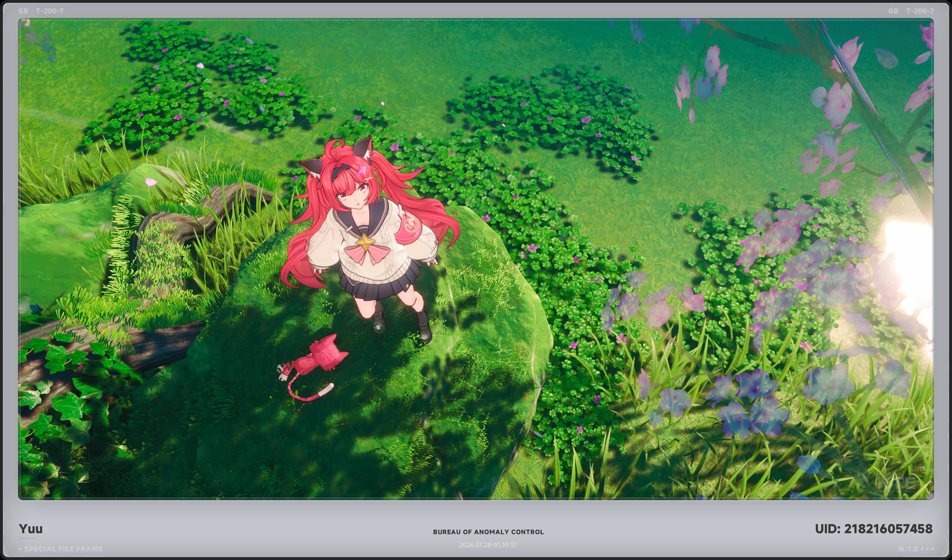Click the "BUREAU OF ANOMALY CONTROL" caption
Screen dimensions: 952x560
tap(488, 532)
